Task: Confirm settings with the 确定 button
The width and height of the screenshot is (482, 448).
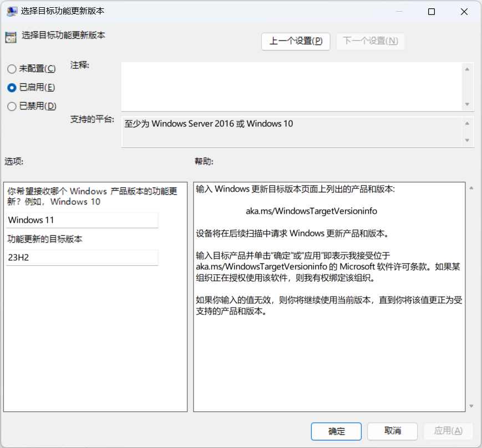Action: pos(336,431)
